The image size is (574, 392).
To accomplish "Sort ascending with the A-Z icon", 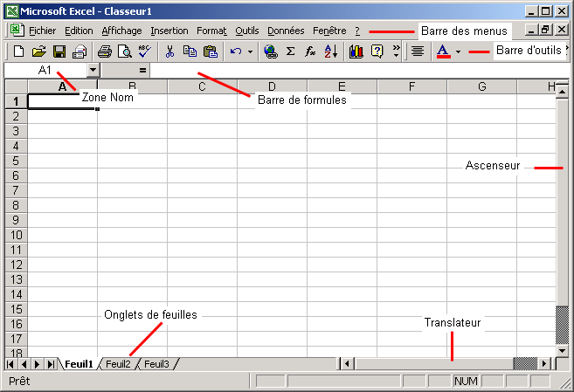I will (x=330, y=52).
